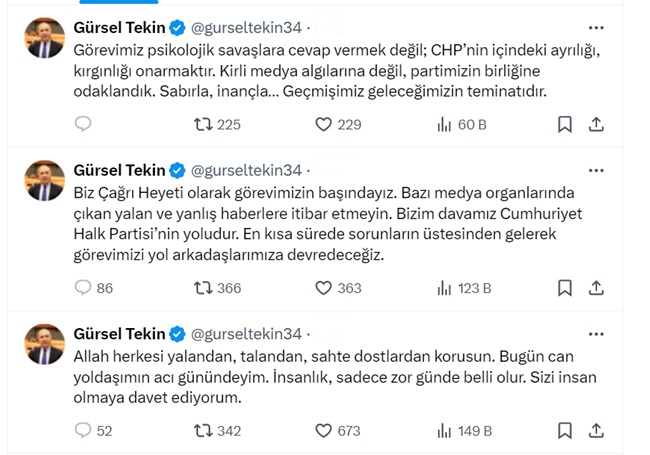The width and height of the screenshot is (650, 455).
Task: Reply to the tweet with 52 replies
Action: click(84, 431)
